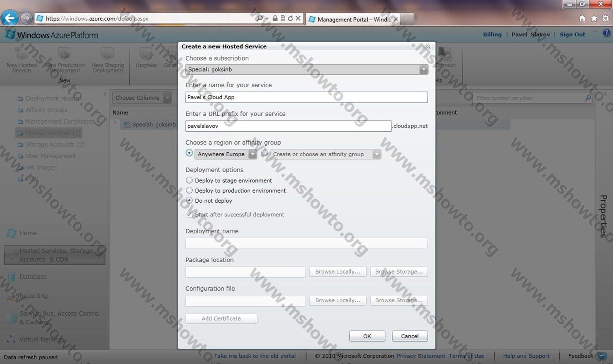Click the stop loading X icon
This screenshot has height=364, width=613.
pos(298,18)
